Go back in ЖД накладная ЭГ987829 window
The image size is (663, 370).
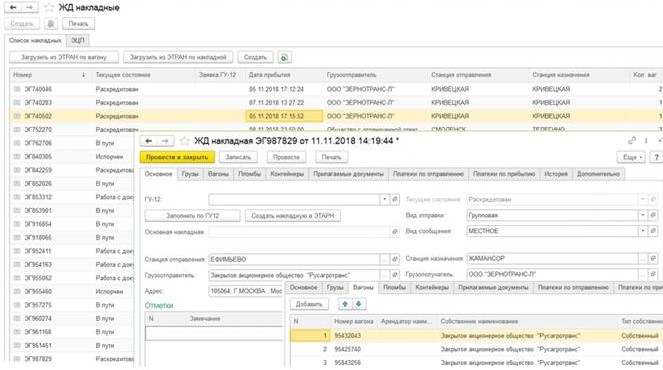(148, 141)
